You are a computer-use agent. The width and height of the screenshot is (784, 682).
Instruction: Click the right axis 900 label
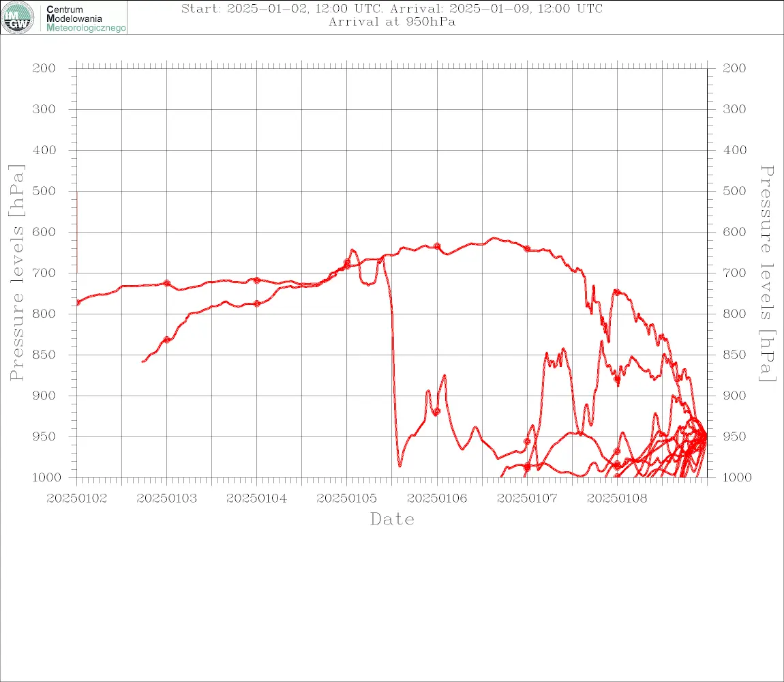pos(734,396)
